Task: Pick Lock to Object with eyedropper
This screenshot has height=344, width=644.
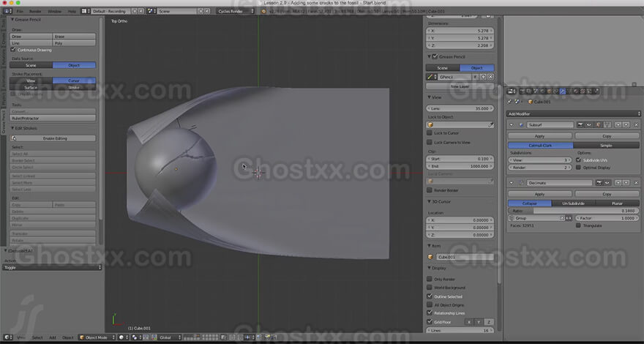Action: [x=490, y=124]
